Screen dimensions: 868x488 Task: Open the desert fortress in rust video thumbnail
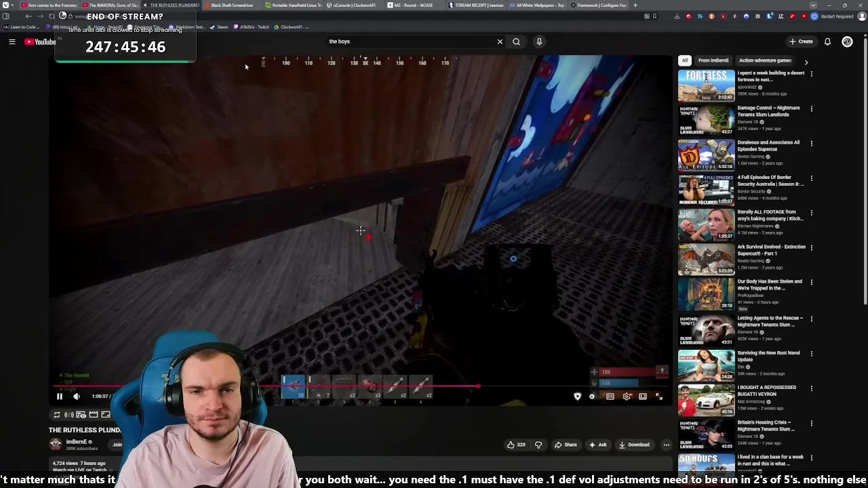click(x=706, y=86)
